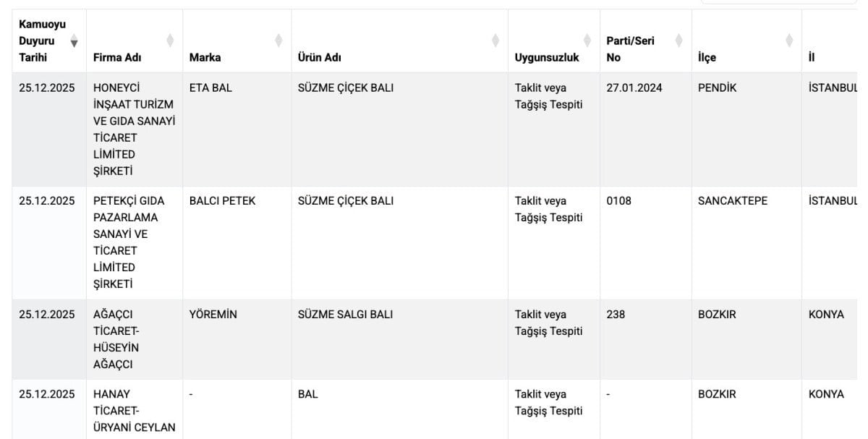The height and width of the screenshot is (439, 868).
Task: Sort by Ürün Adı using arrow icon
Action: (x=495, y=41)
